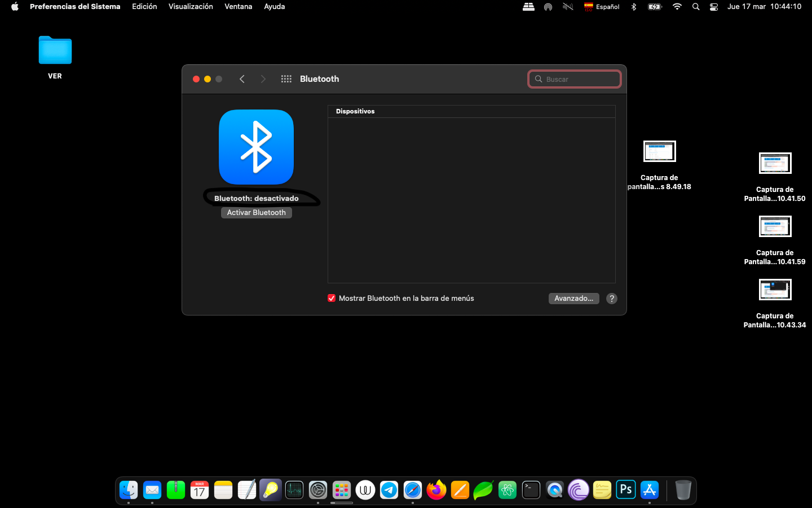Open the help question mark button
The width and height of the screenshot is (812, 508).
(611, 299)
